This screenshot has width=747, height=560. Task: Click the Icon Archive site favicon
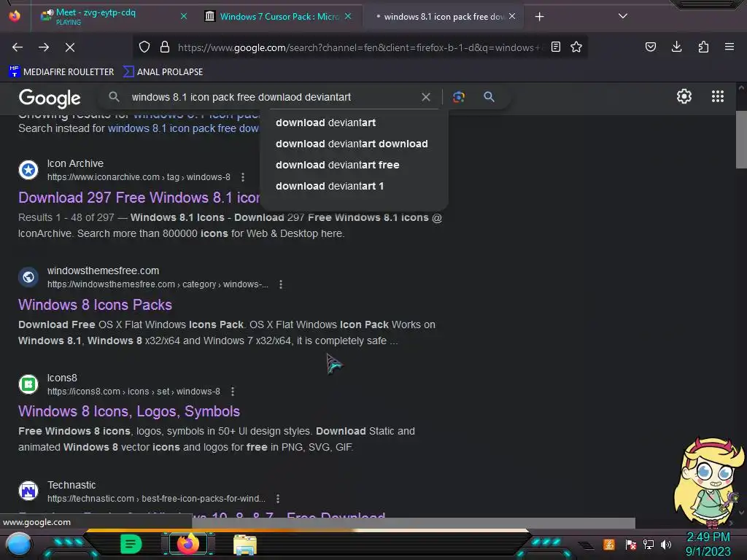click(x=28, y=169)
